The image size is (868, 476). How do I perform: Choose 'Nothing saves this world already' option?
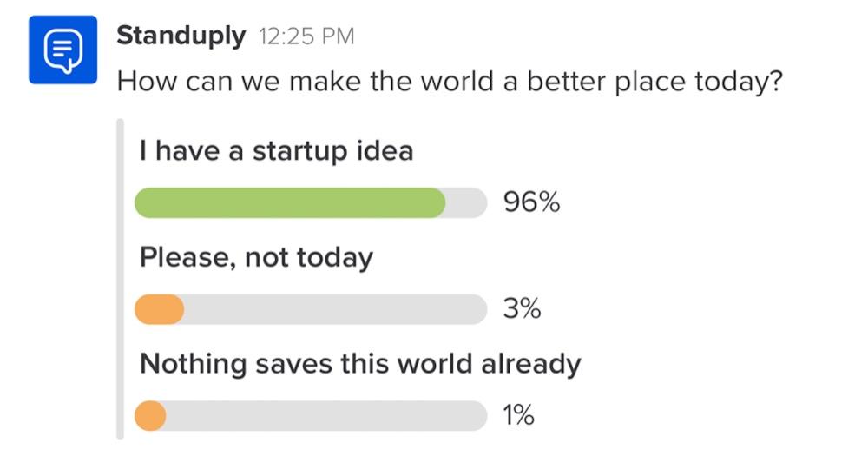click(x=360, y=364)
